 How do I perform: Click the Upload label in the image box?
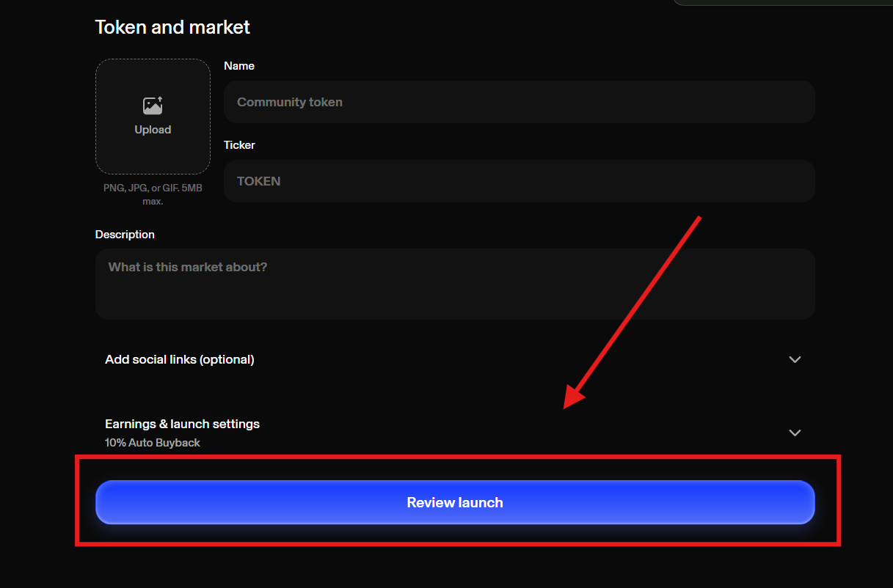(x=153, y=130)
